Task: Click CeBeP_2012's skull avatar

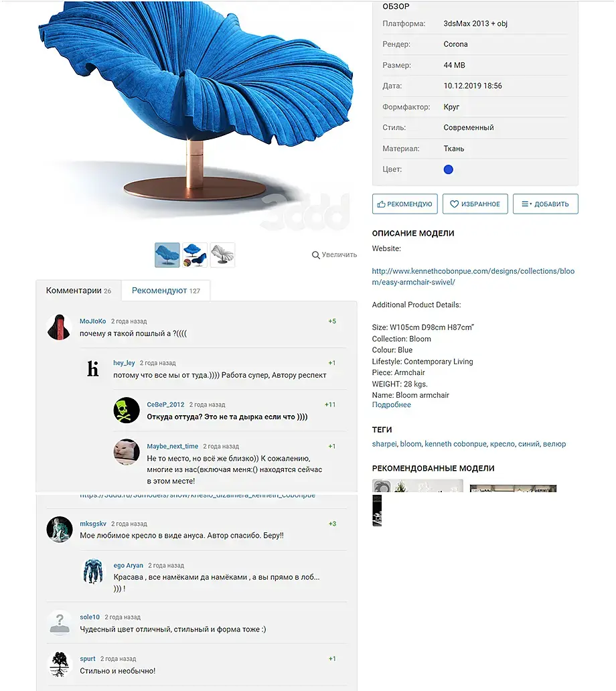Action: coord(127,410)
